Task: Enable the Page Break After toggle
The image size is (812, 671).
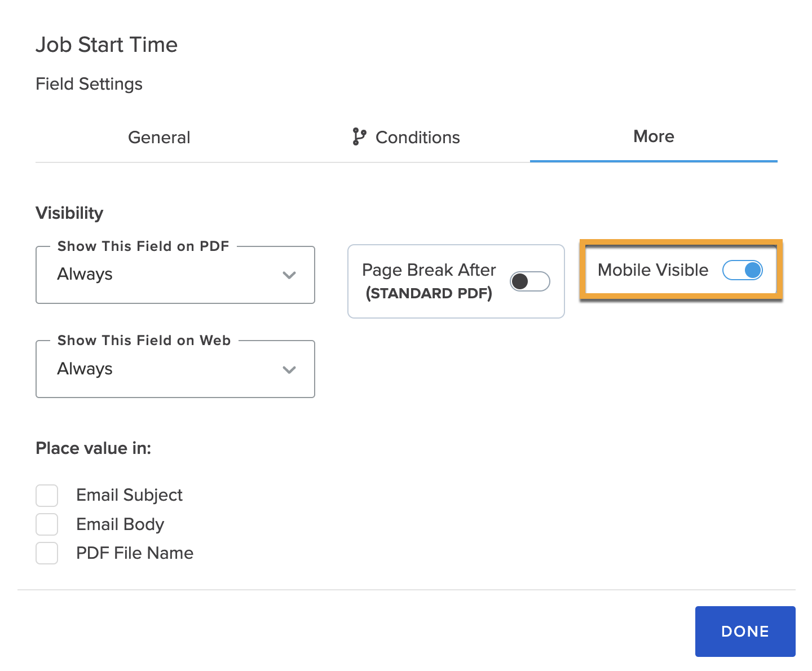Action: point(529,281)
